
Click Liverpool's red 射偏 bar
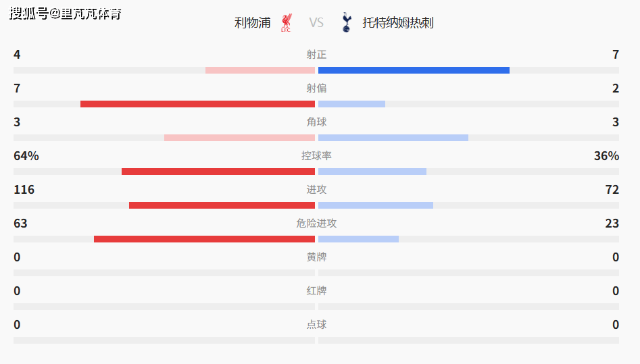[197, 104]
